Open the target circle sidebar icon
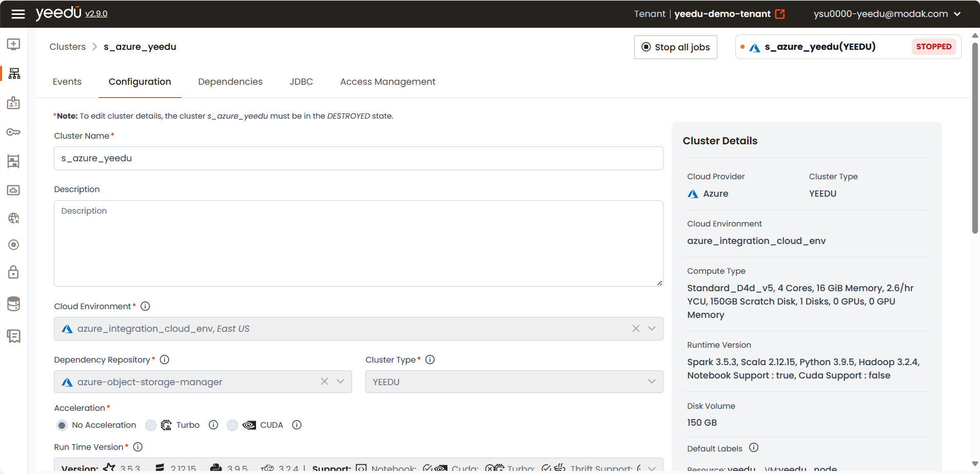Viewport: 980px width, 474px height. [14, 244]
